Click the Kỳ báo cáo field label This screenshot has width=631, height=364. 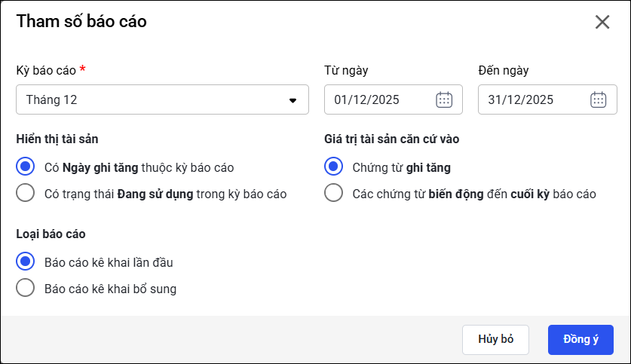coord(46,70)
